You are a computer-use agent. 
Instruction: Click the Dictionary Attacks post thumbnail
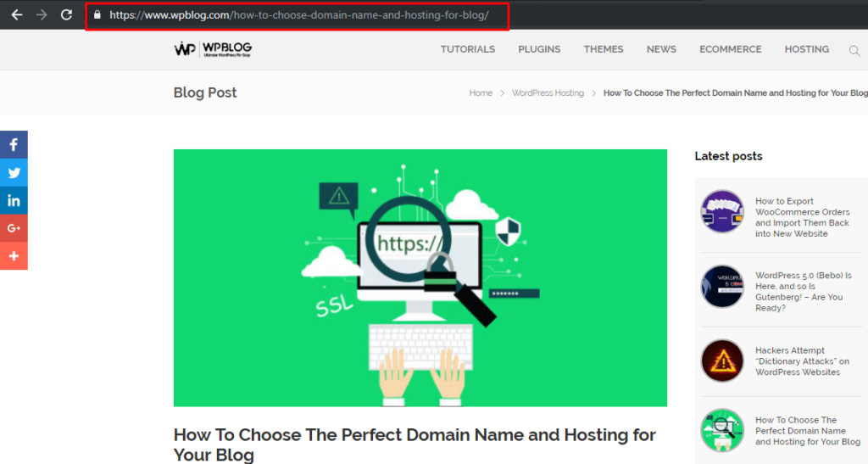(x=722, y=361)
